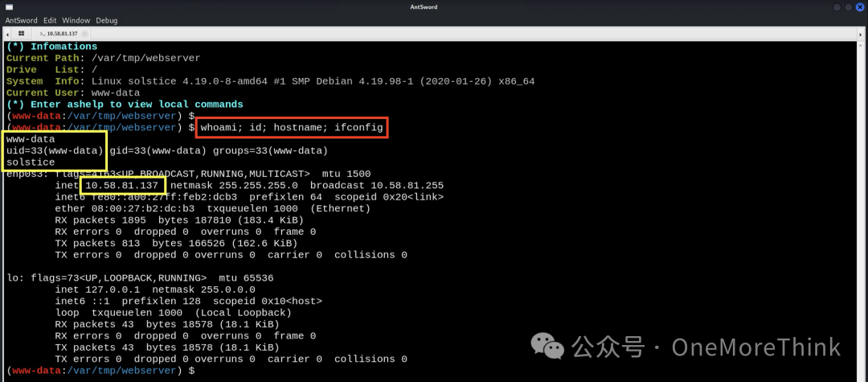Open the Window menu
This screenshot has height=382, width=868.
[76, 20]
